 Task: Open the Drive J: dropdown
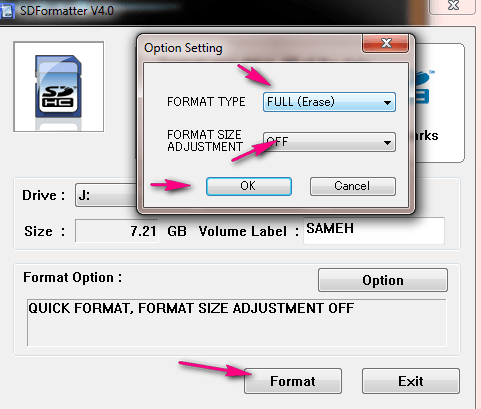(x=106, y=195)
